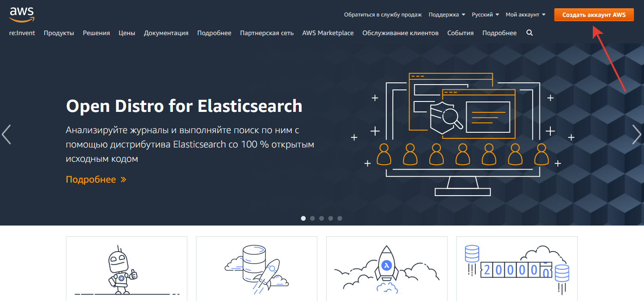Jump to the last carousel dot
Screen dimensions: 644x301
[x=340, y=218]
